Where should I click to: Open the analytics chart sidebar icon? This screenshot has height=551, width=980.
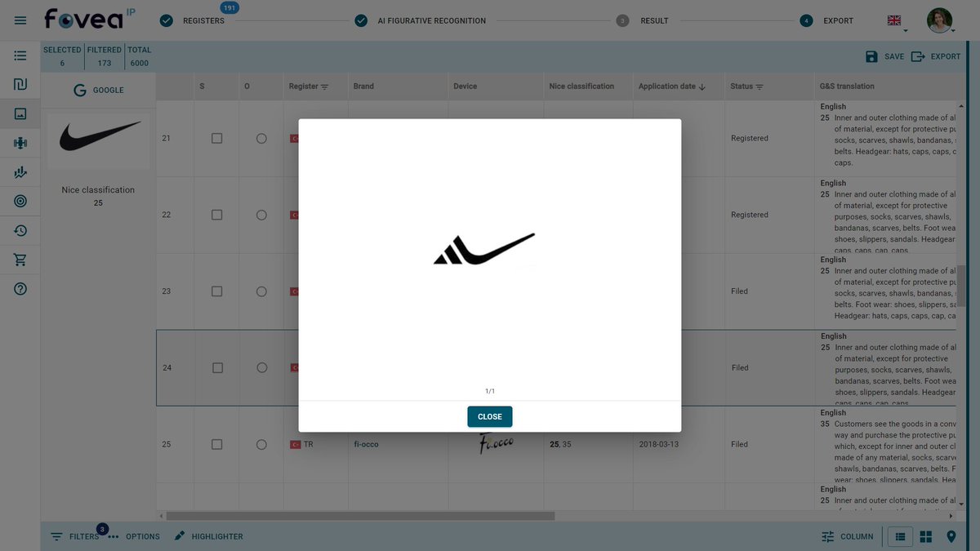point(20,172)
